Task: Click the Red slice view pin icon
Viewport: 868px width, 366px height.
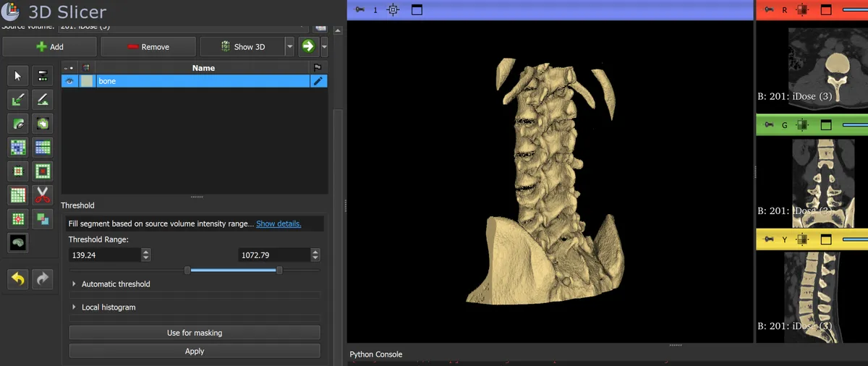Action: click(769, 10)
